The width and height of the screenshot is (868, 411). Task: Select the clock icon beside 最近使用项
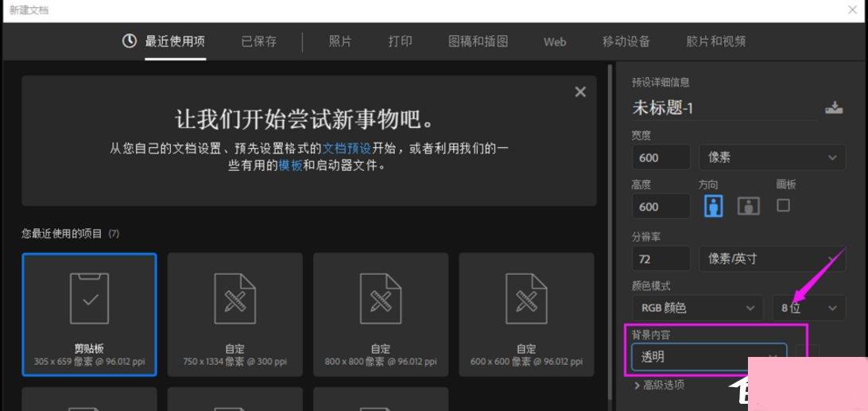130,41
